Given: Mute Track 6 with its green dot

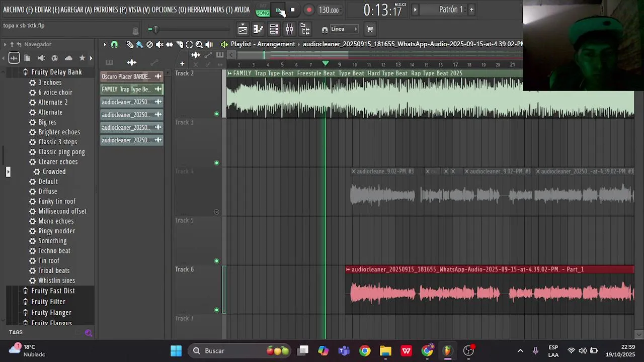Looking at the screenshot, I should click(x=217, y=310).
